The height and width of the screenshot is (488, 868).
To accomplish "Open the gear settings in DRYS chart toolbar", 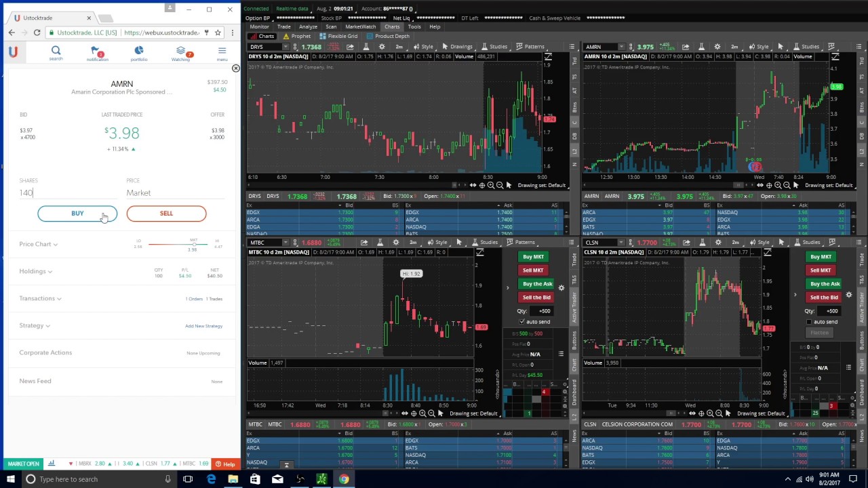I will click(382, 47).
